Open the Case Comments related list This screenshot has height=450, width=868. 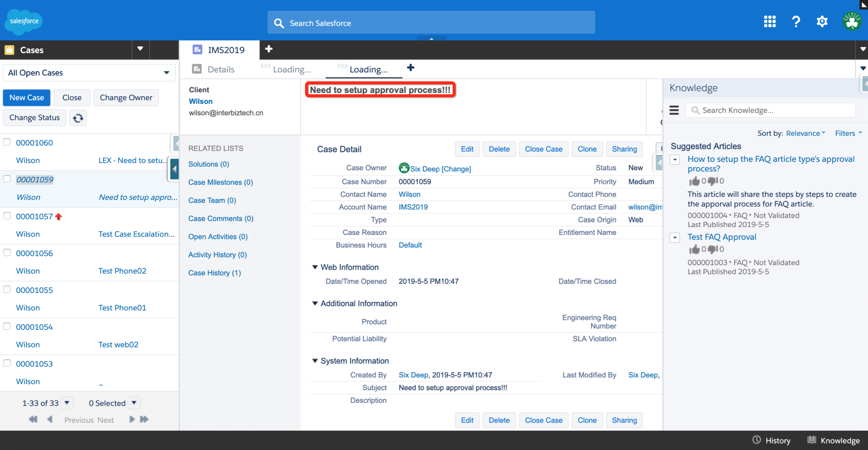coord(221,219)
